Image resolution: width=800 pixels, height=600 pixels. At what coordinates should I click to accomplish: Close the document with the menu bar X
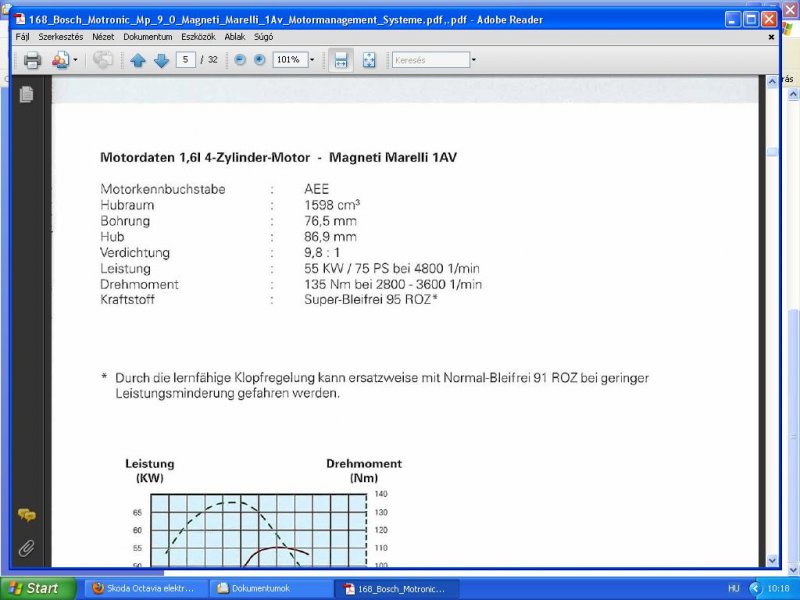pos(771,37)
